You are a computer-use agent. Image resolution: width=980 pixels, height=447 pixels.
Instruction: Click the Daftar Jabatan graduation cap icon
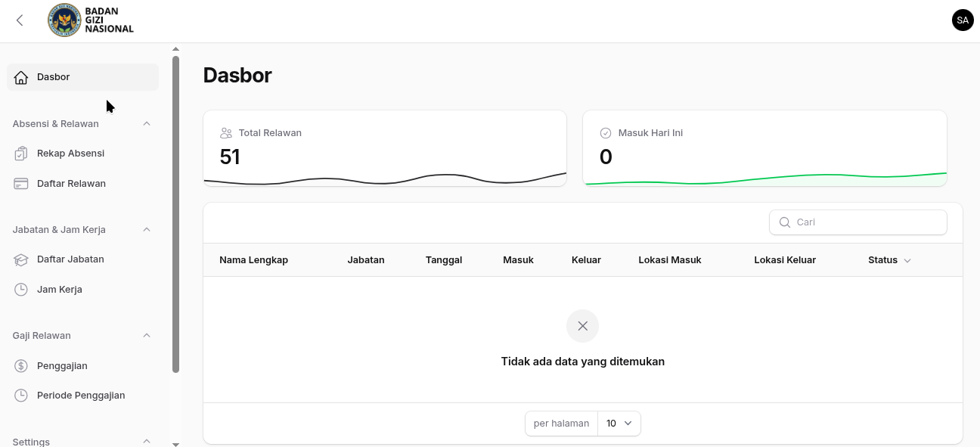[21, 259]
